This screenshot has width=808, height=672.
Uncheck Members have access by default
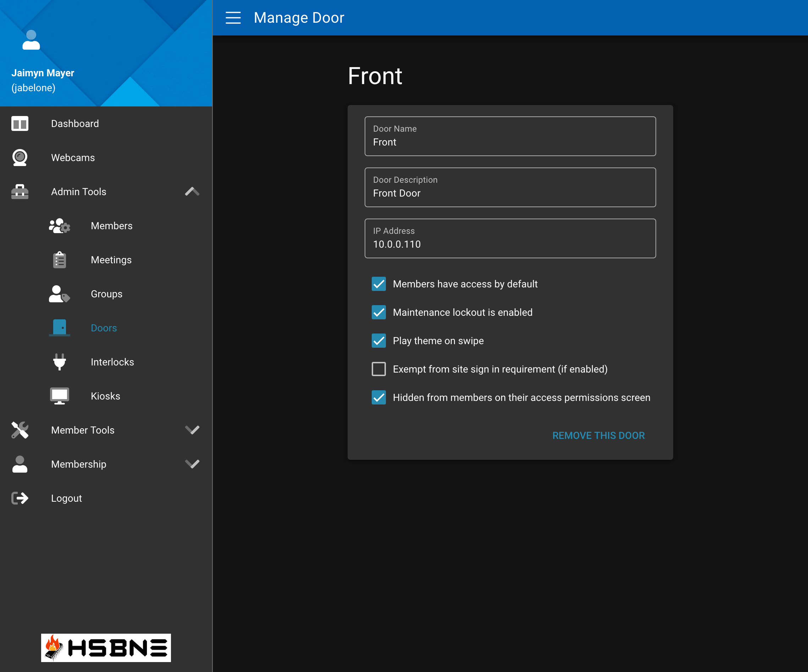click(378, 284)
